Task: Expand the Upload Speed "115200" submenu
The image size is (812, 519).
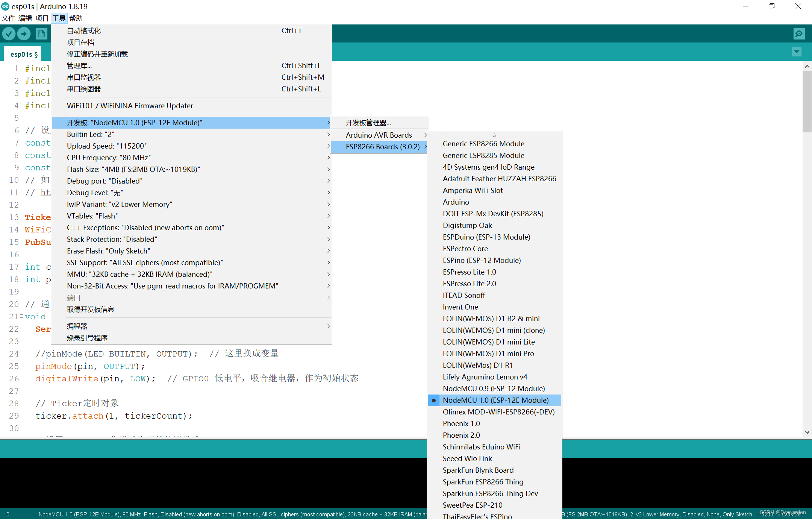Action: click(192, 146)
